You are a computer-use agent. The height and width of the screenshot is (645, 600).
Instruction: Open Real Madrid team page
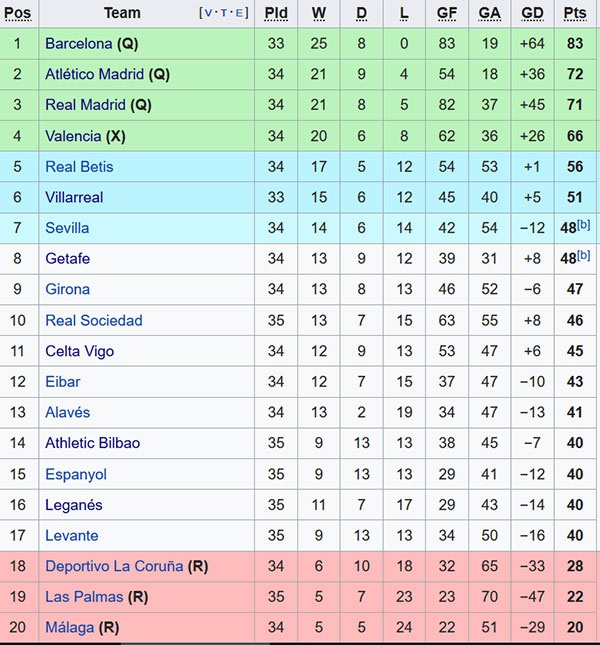pyautogui.click(x=86, y=105)
